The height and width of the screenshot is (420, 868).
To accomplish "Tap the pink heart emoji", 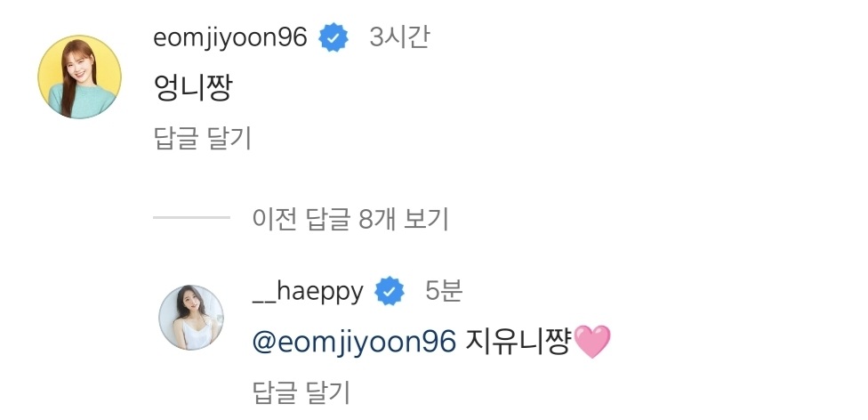I will [592, 342].
